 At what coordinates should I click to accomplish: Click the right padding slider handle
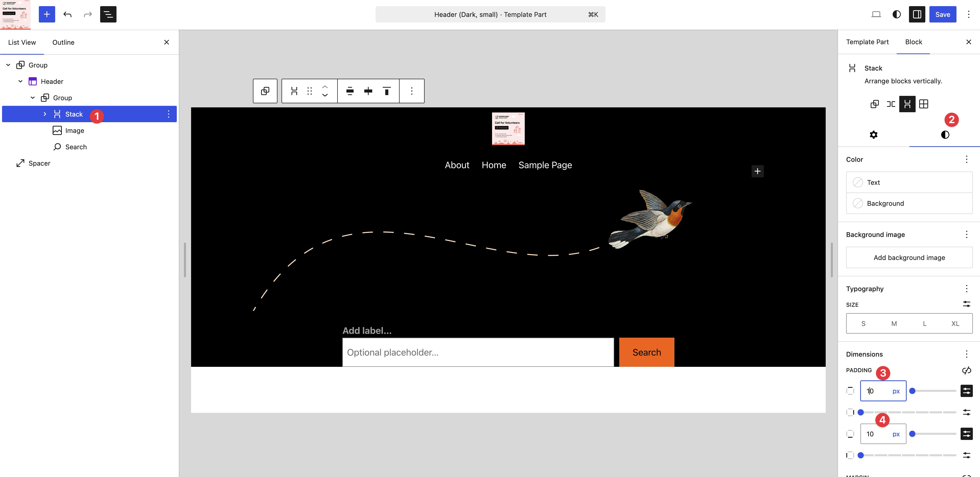860,412
